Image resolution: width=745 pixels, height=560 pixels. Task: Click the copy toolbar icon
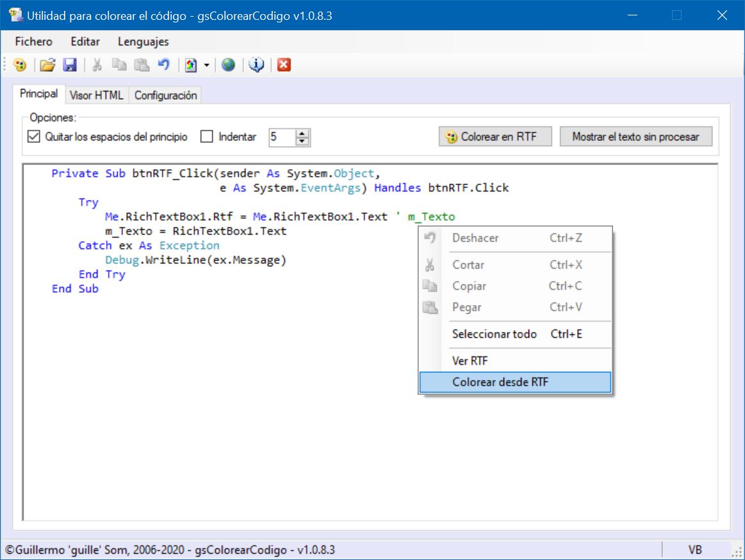click(119, 65)
